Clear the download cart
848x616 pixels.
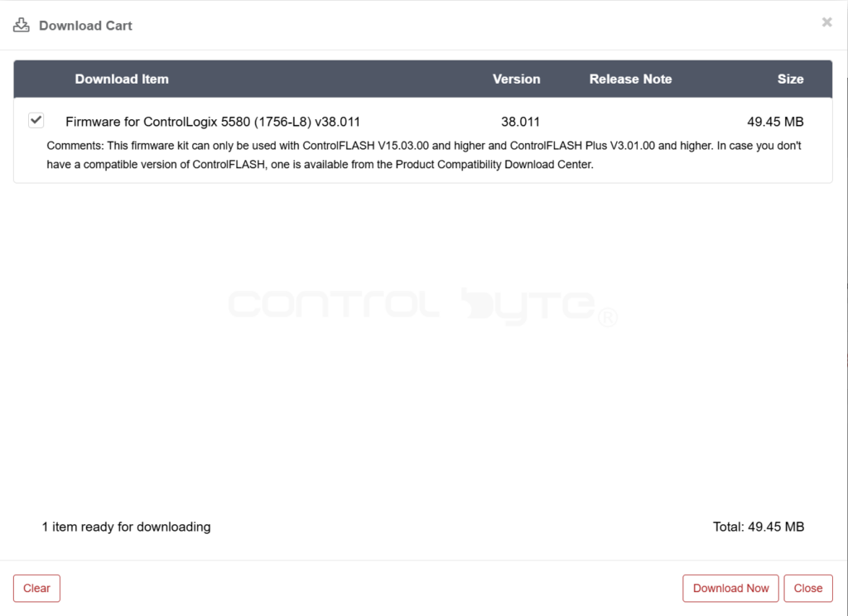[x=36, y=588]
